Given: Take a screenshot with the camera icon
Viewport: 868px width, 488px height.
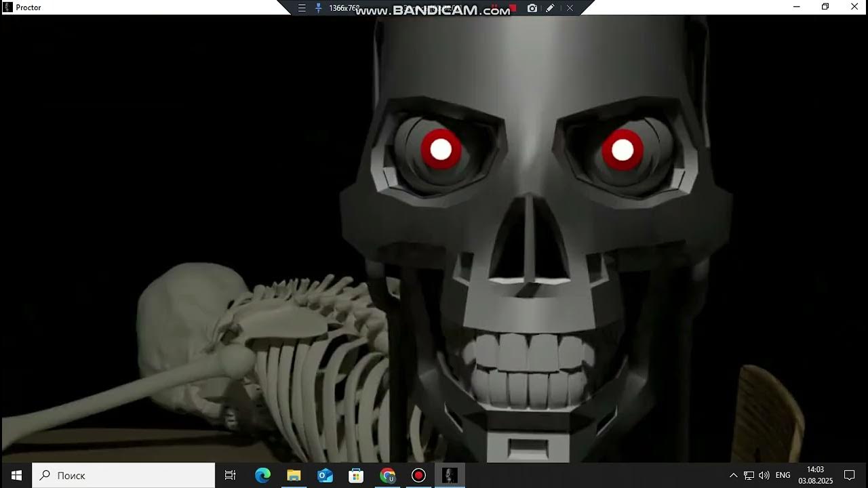Looking at the screenshot, I should pos(532,8).
